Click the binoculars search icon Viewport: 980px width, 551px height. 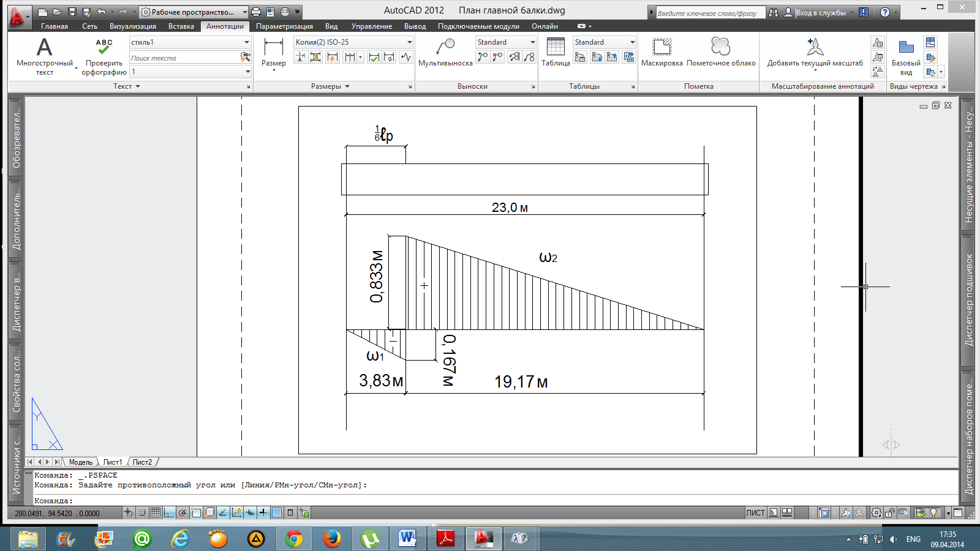tap(774, 12)
